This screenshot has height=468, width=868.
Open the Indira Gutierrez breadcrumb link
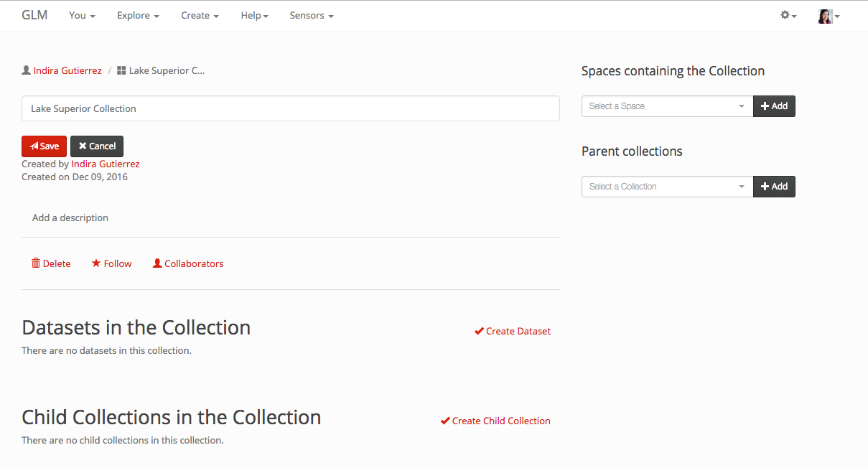click(67, 70)
